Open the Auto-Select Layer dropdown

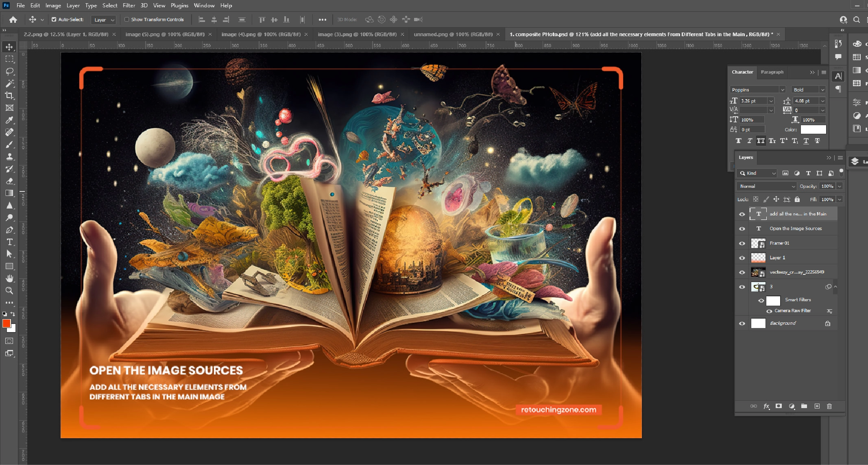pos(104,20)
